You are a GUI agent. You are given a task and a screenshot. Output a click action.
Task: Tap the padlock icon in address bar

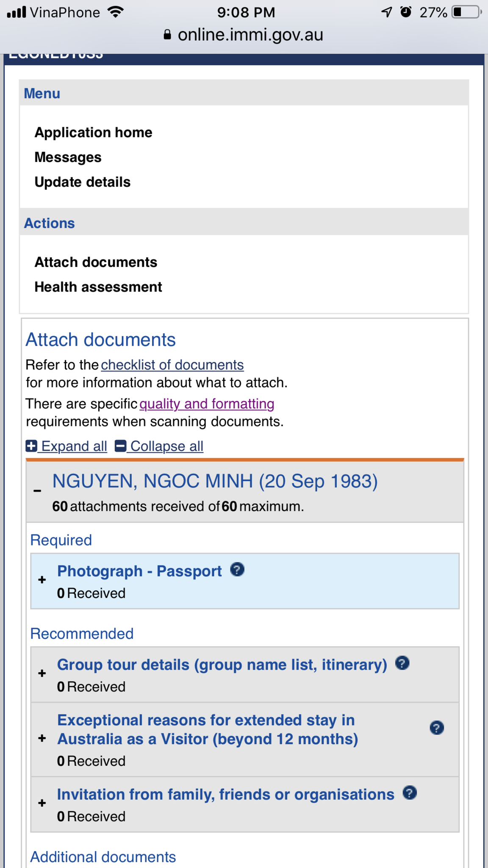click(167, 35)
